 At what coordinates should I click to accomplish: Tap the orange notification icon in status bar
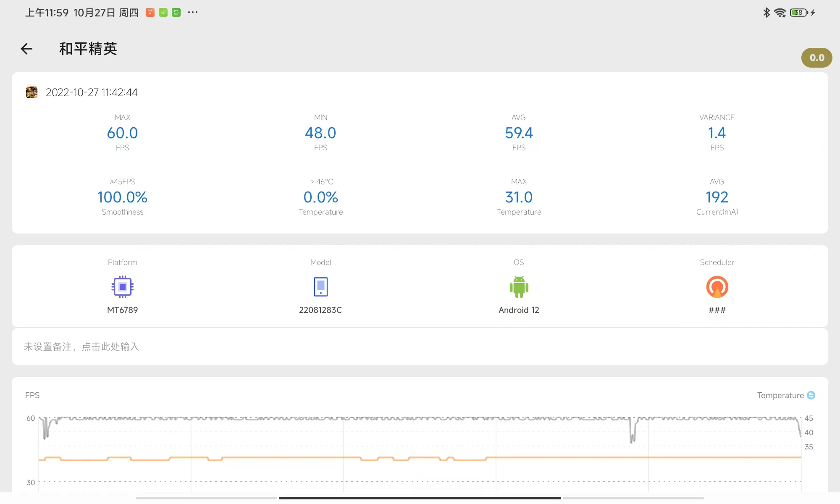coord(150,13)
